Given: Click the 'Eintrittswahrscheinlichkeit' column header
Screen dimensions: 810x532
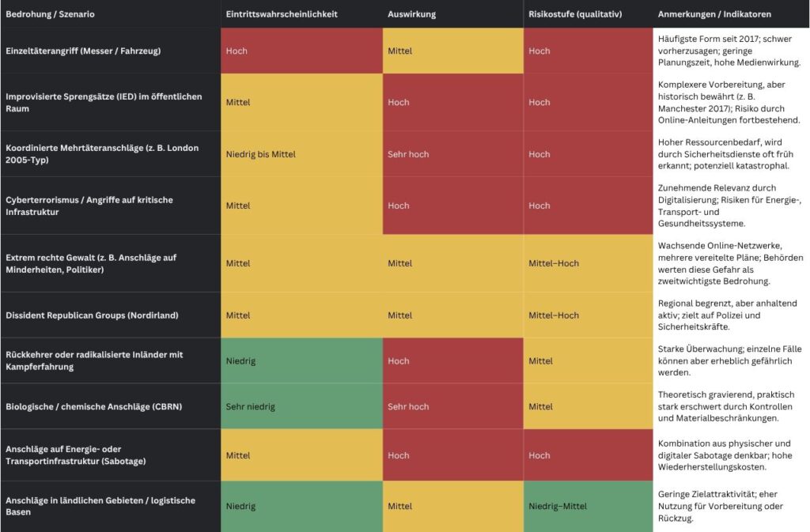Looking at the screenshot, I should coord(282,14).
